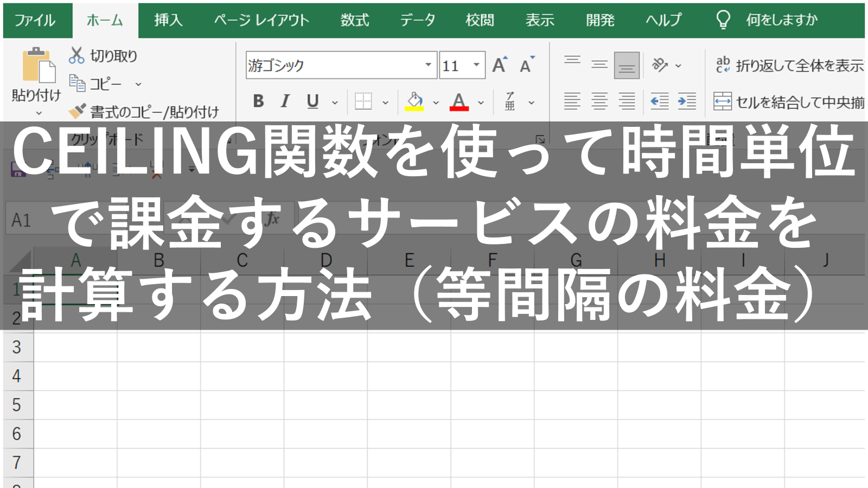Screen dimensions: 868x488
Task: Click Wrap Text (折り返して全体を表示)
Action: point(789,66)
